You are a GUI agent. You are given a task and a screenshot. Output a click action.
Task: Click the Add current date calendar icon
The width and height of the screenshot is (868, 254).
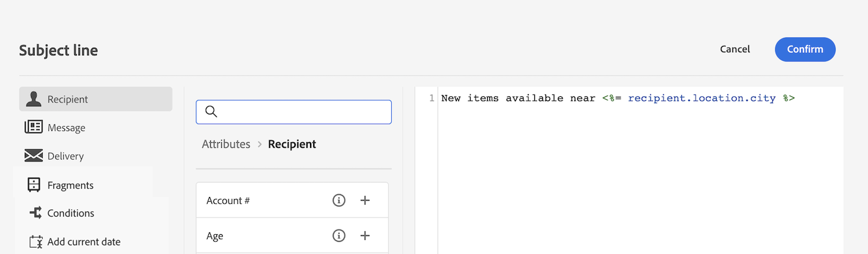(35, 242)
